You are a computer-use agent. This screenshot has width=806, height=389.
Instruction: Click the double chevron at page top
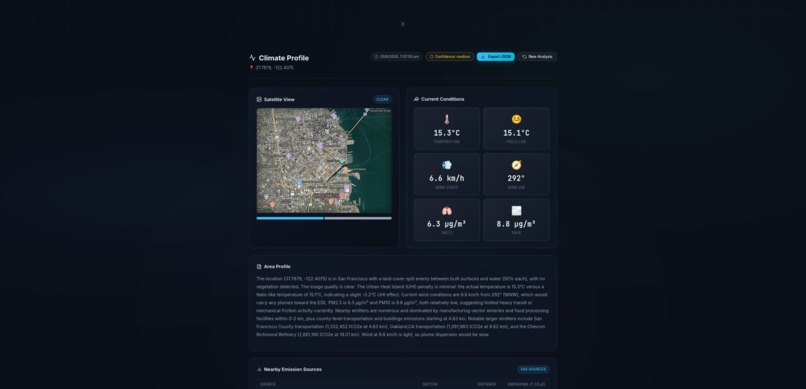pos(402,24)
